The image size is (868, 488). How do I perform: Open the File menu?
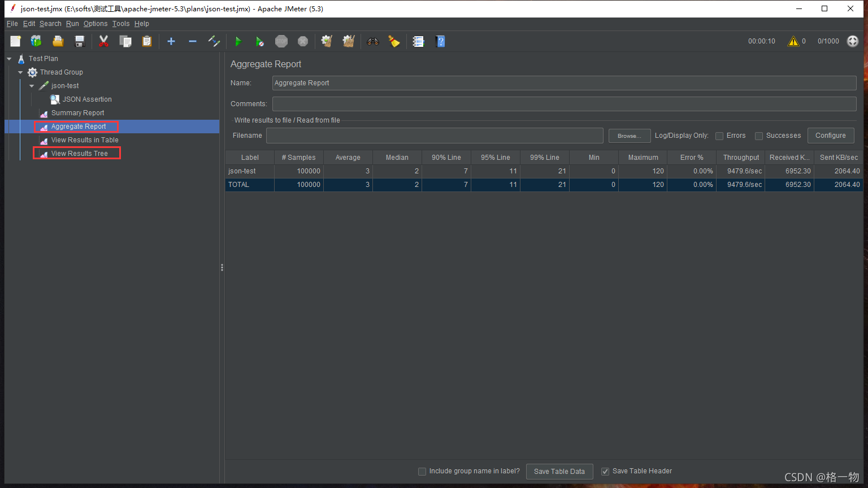(x=12, y=24)
